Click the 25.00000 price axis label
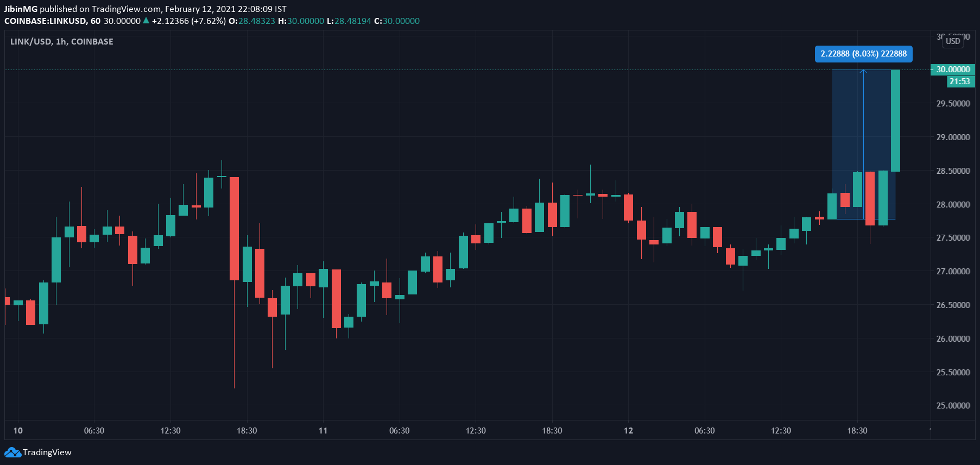 (953, 406)
